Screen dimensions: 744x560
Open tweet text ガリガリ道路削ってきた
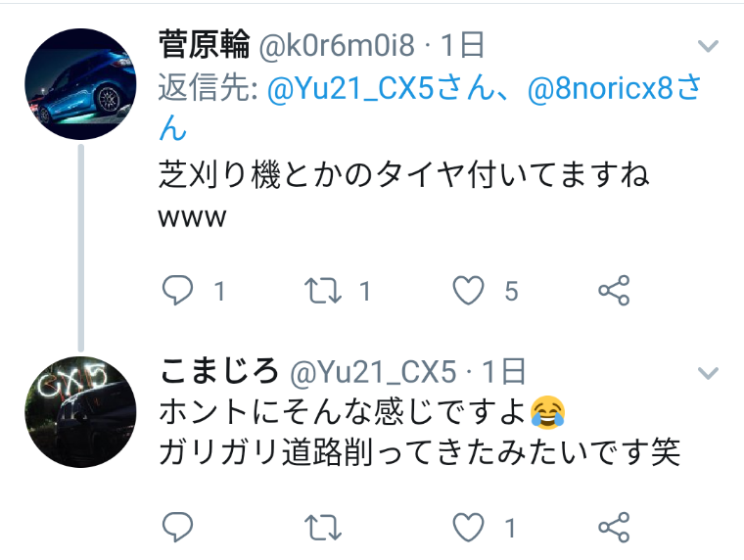click(x=419, y=451)
